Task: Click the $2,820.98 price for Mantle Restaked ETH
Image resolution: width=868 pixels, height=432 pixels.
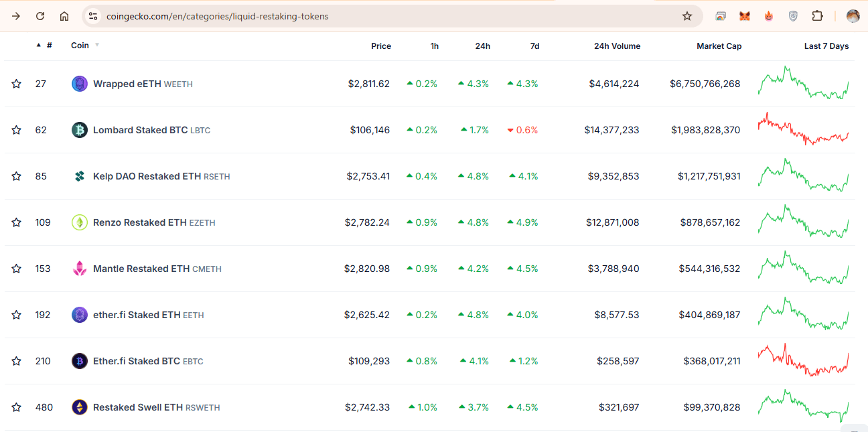Action: click(x=367, y=269)
